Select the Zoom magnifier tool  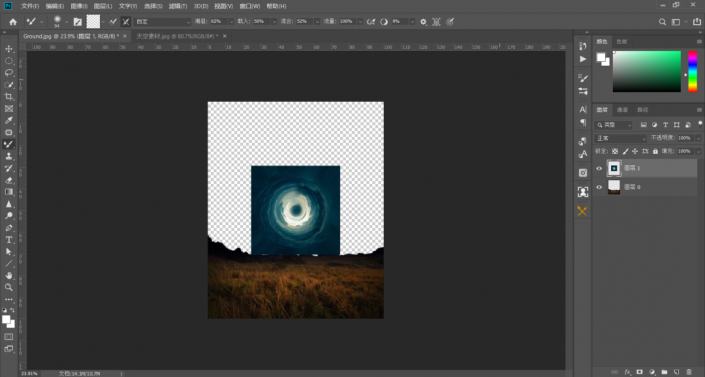coord(9,287)
